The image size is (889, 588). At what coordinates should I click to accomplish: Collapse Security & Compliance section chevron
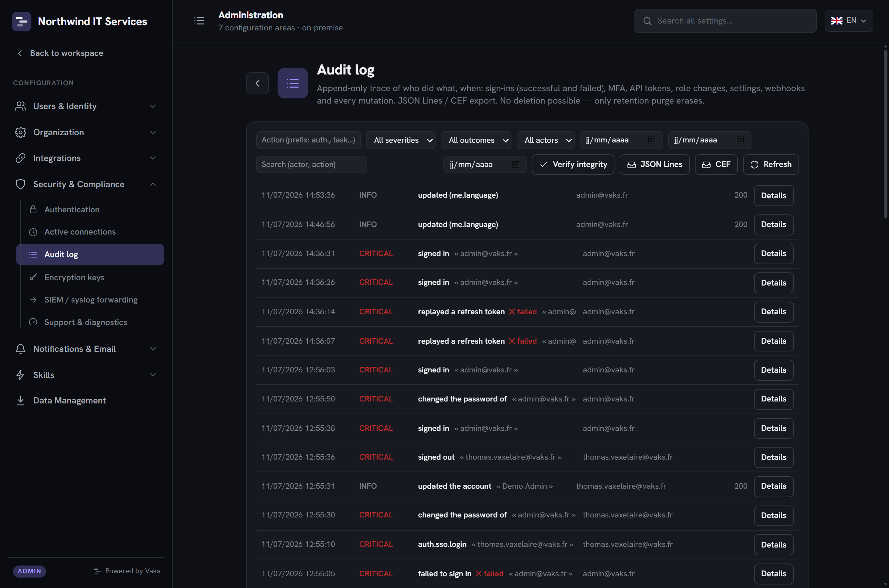click(153, 184)
